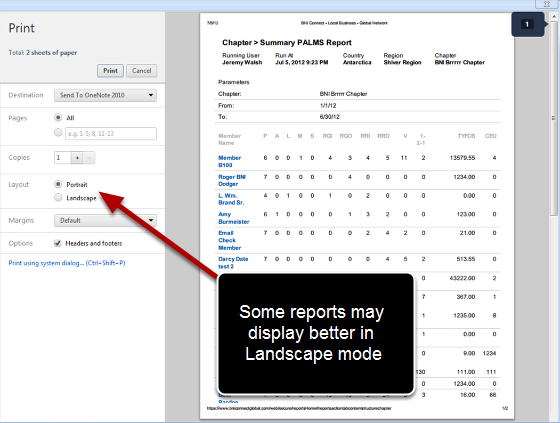Viewport: 560px width, 423px height.
Task: Click the Print button
Action: (110, 71)
